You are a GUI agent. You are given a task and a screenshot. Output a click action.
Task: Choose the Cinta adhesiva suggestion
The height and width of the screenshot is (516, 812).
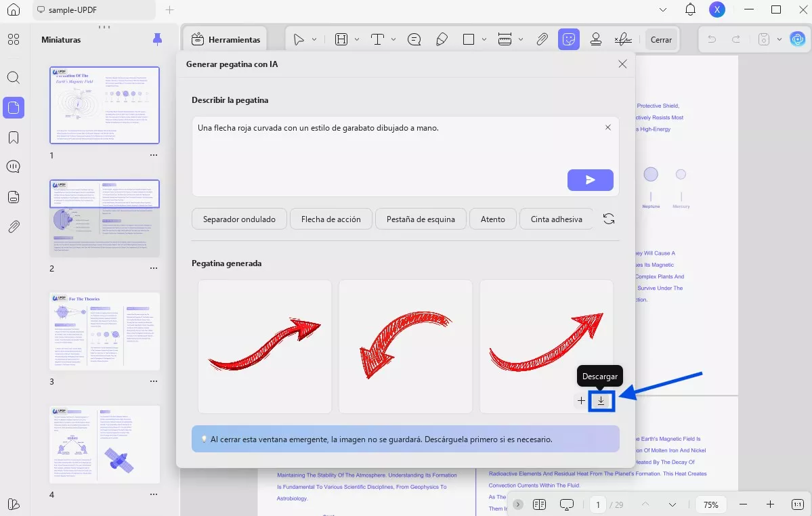(556, 219)
